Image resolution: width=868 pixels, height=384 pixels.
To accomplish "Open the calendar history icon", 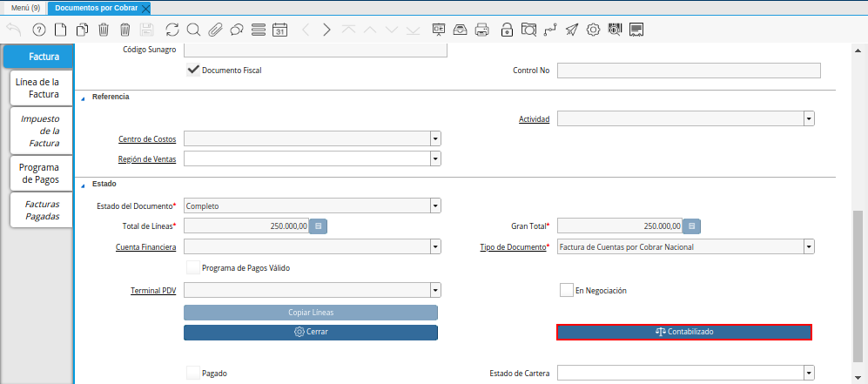I will coord(279,30).
